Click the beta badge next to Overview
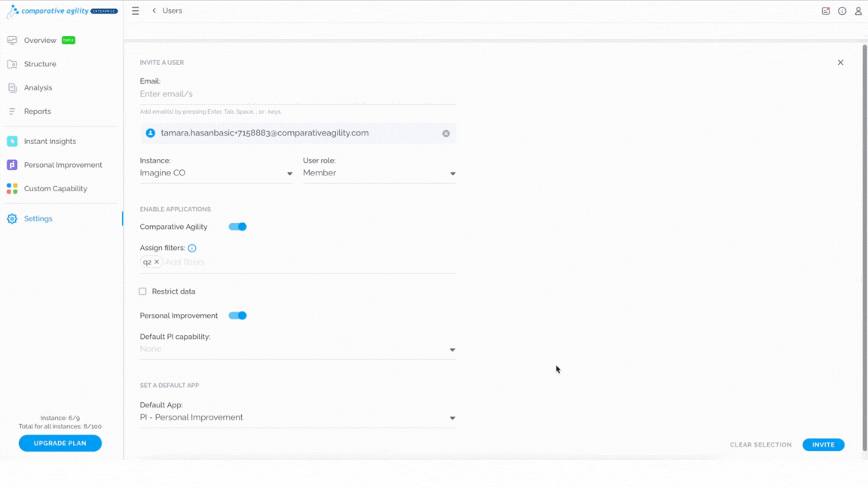 [69, 41]
